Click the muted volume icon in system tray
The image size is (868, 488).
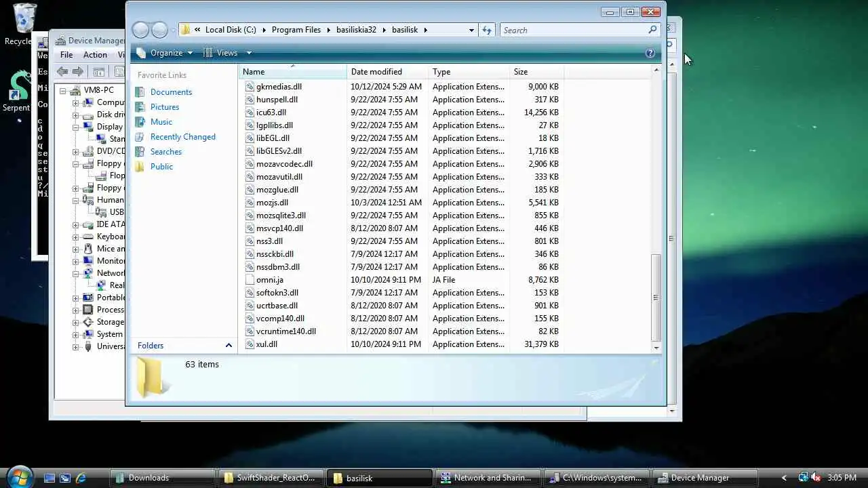tap(816, 478)
